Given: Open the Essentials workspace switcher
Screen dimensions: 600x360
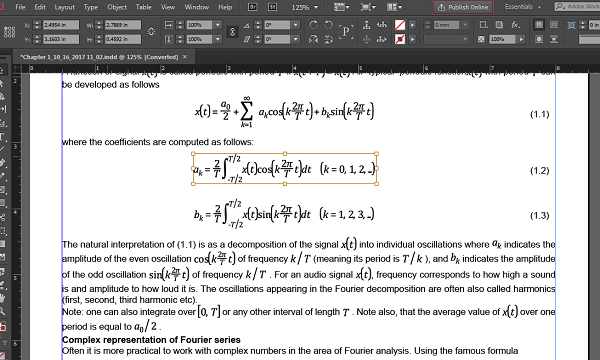Looking at the screenshot, I should pyautogui.click(x=523, y=7).
